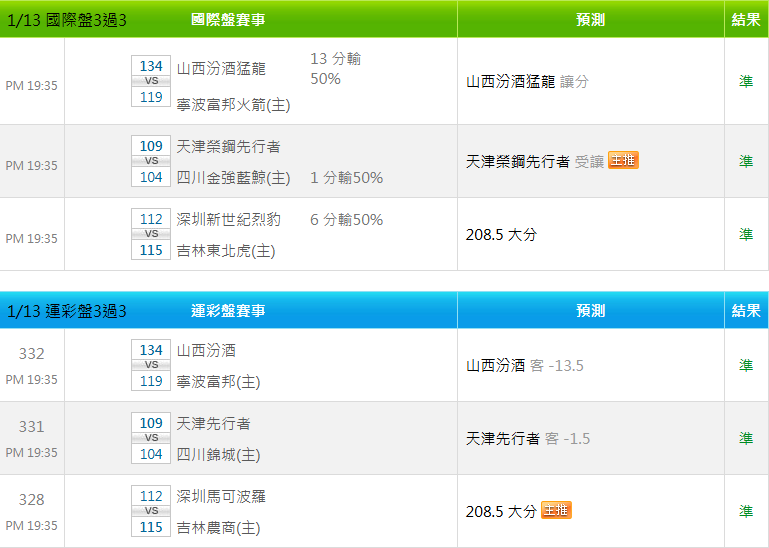
Task: Click the 準 result in the 天津榮鋼先行者 row
Action: [746, 161]
